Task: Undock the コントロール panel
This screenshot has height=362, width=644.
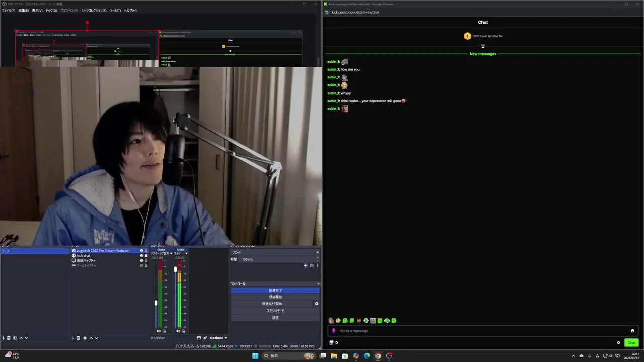Action: [318, 284]
